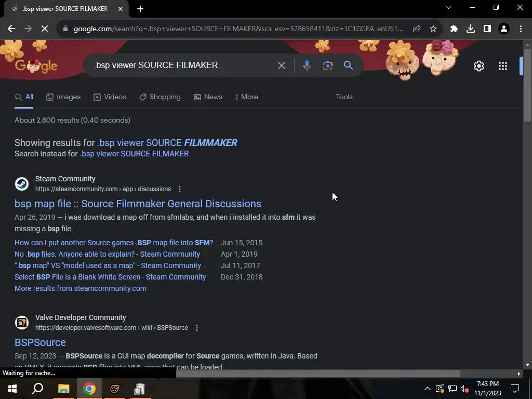Viewport: 532px width, 399px height.
Task: Open a new browser tab
Action: (140, 9)
